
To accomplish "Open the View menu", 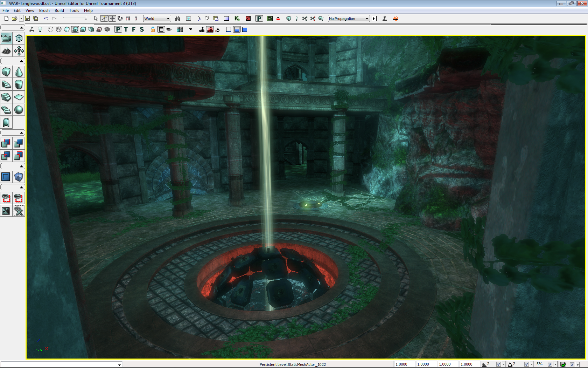I will [x=30, y=11].
